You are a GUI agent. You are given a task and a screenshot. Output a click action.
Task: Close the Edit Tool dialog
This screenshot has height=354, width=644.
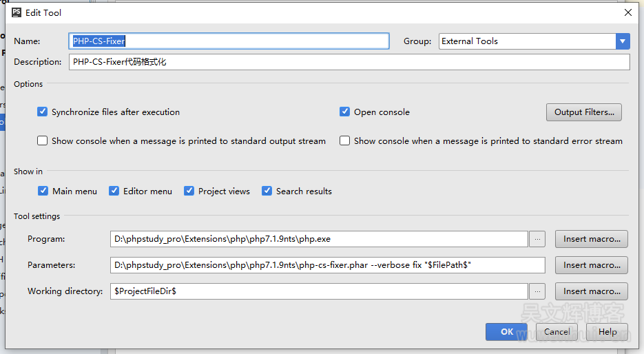click(x=627, y=12)
